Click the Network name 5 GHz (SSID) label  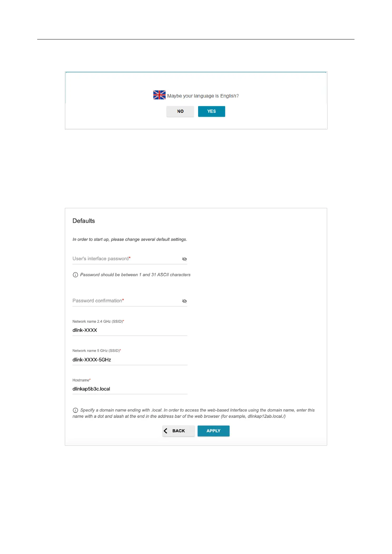click(x=97, y=351)
